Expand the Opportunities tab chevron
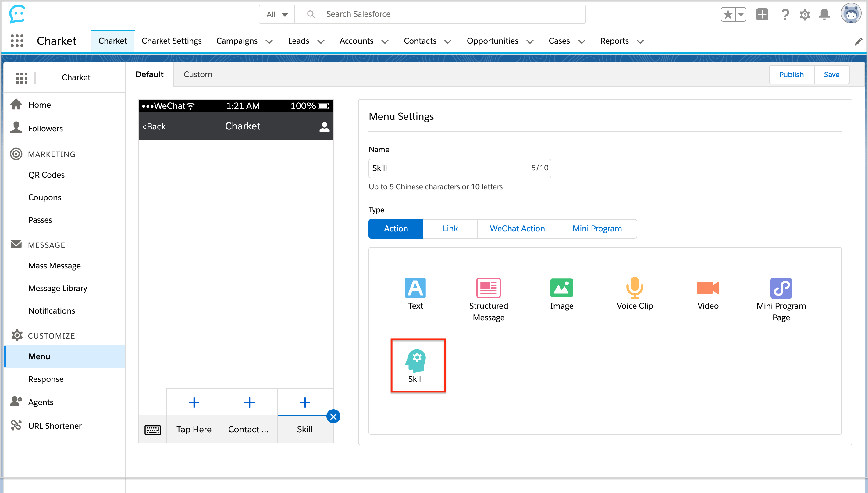 coord(530,42)
